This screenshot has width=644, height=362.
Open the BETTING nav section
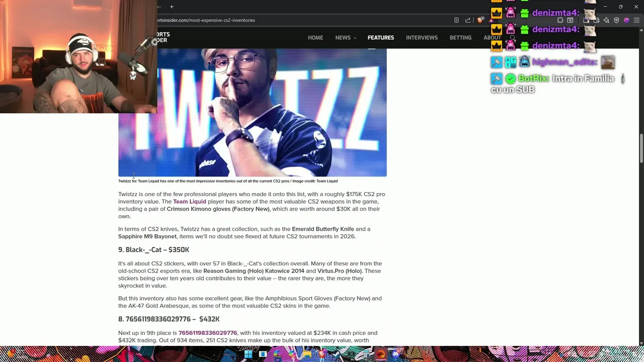coord(460,38)
